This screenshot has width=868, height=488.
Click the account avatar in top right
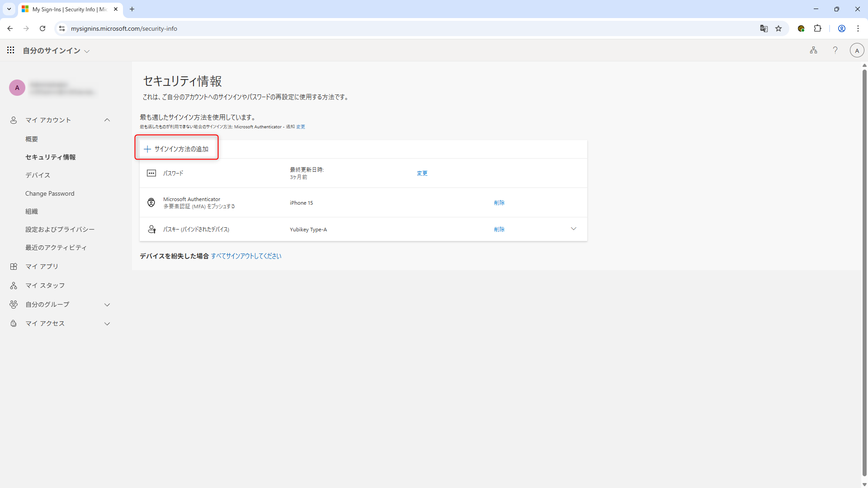pyautogui.click(x=857, y=50)
